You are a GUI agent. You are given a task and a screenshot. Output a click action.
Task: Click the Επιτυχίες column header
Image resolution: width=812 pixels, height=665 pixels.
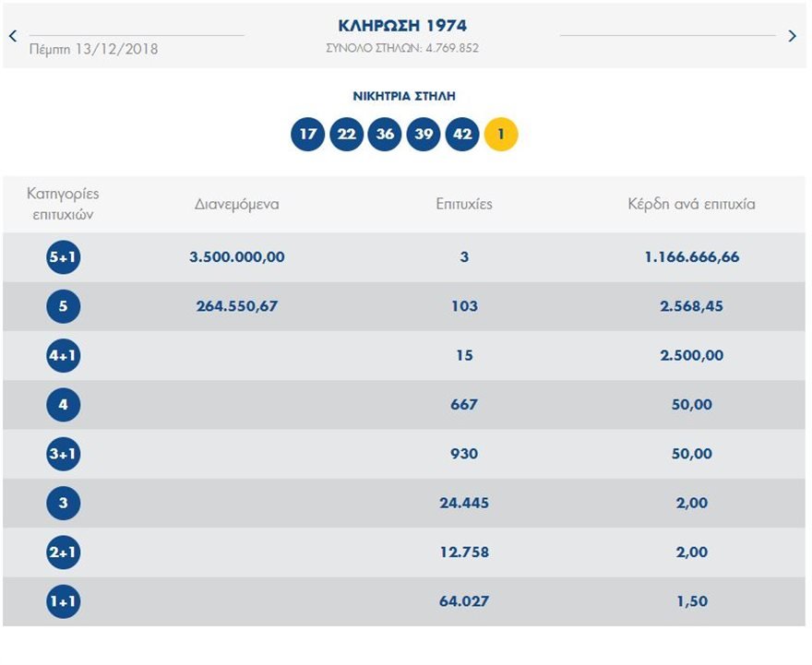465,204
